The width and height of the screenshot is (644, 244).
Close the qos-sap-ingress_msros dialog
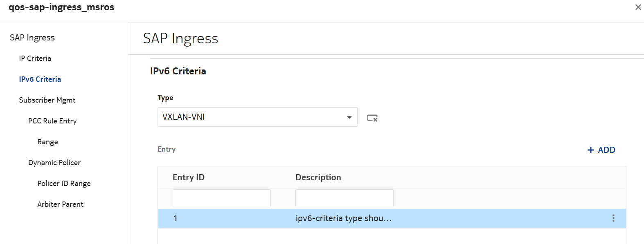[638, 7]
